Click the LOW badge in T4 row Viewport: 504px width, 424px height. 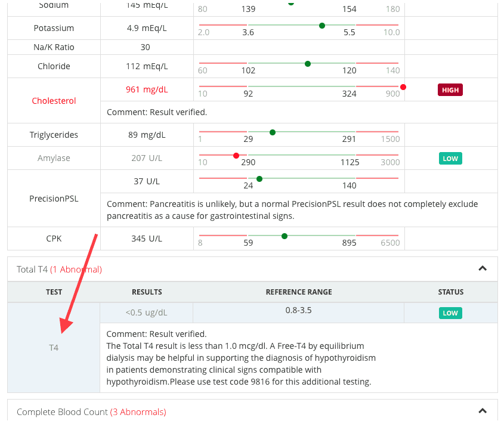pyautogui.click(x=450, y=313)
